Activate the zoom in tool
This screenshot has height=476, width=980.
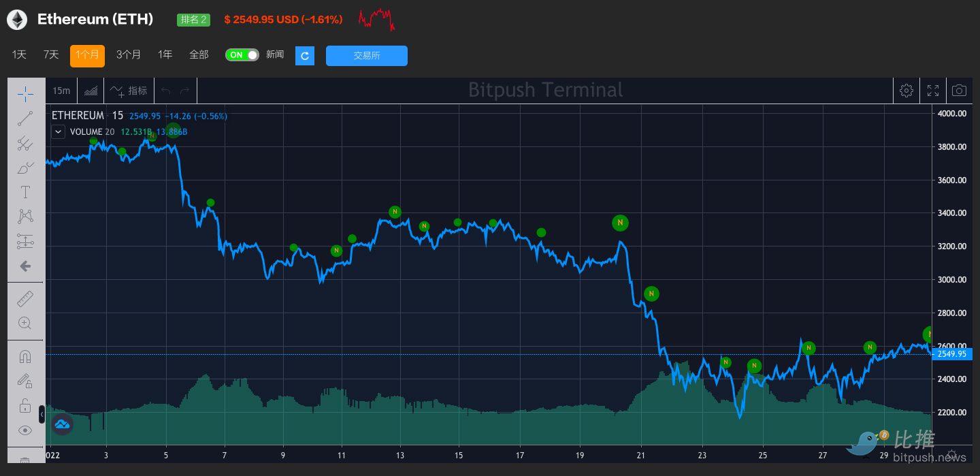pos(25,323)
